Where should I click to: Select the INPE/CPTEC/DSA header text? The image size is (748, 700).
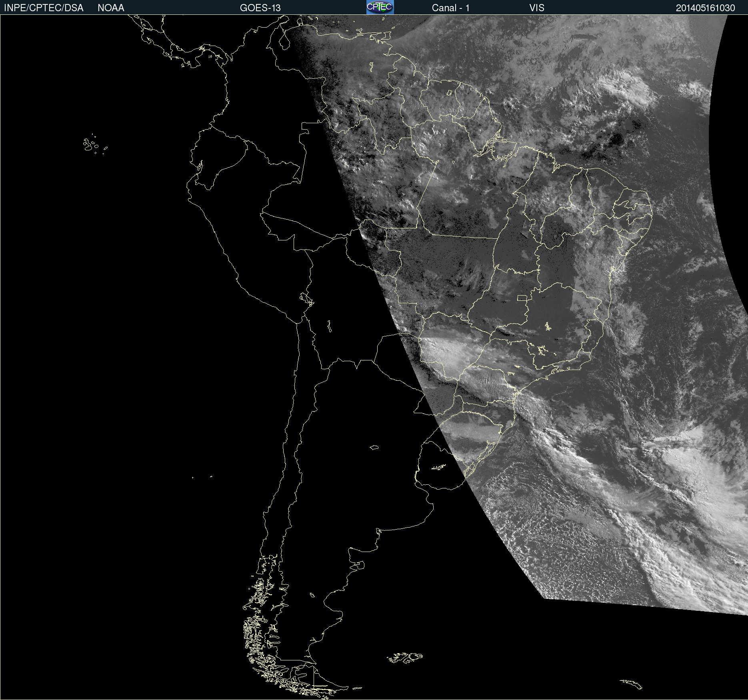[44, 8]
